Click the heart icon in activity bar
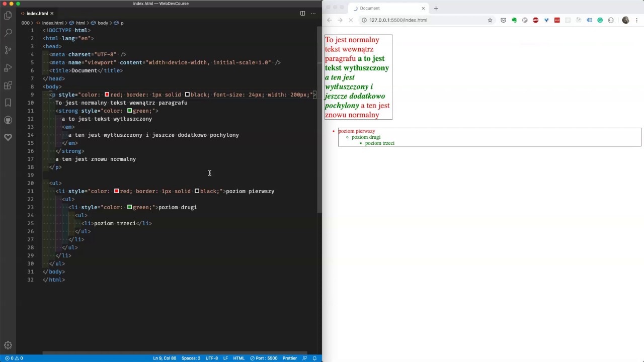This screenshot has height=362, width=644. (8, 137)
